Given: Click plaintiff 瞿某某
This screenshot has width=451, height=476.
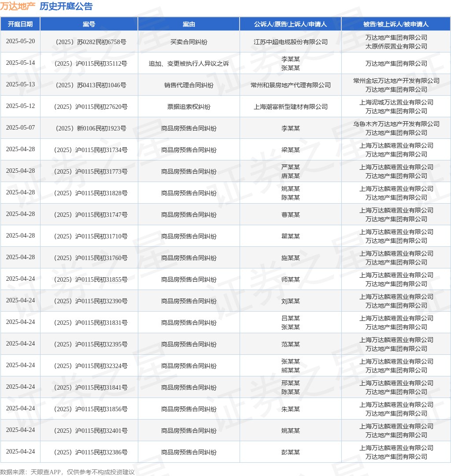Looking at the screenshot, I should (291, 236).
